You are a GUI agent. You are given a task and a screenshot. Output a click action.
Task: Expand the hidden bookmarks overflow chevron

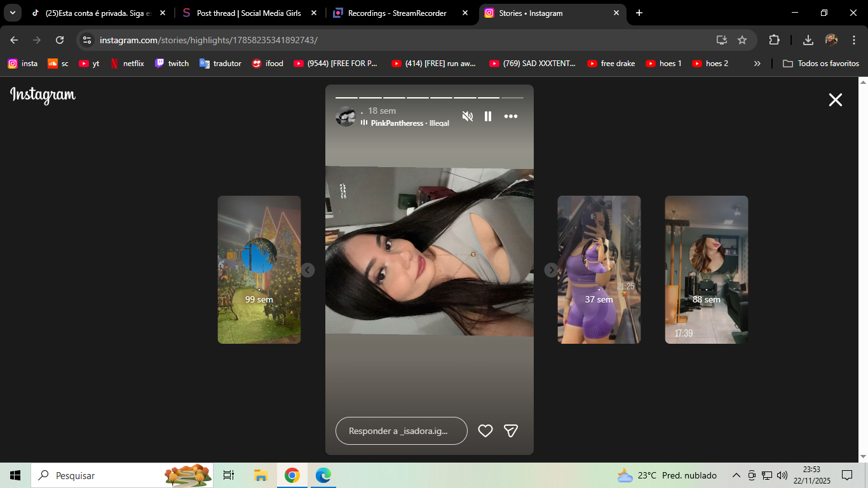tap(757, 64)
